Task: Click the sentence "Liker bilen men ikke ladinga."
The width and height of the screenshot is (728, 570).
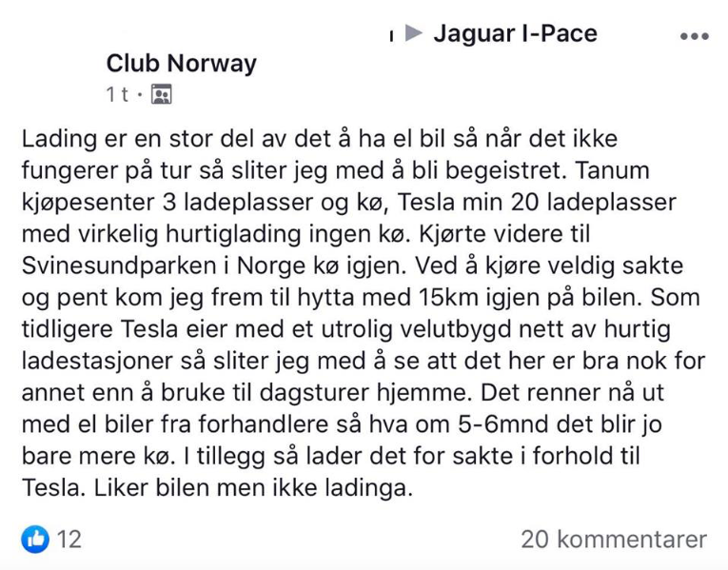Action: pyautogui.click(x=253, y=488)
